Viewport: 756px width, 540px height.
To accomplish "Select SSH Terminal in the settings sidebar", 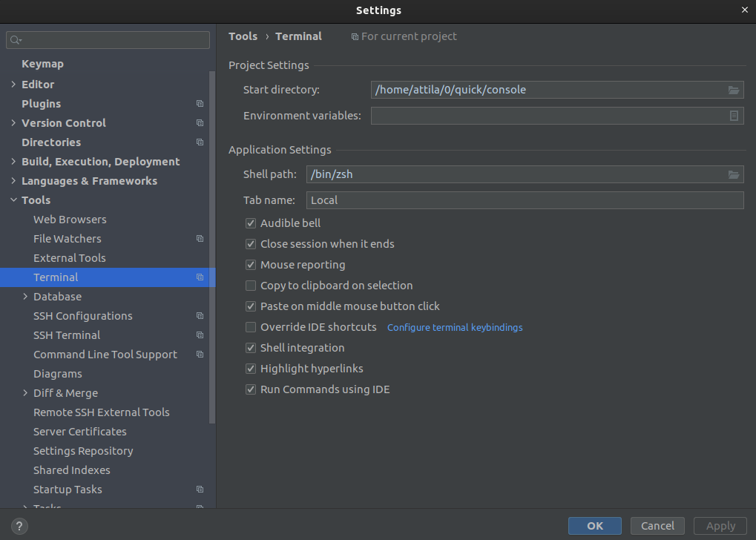I will click(66, 335).
